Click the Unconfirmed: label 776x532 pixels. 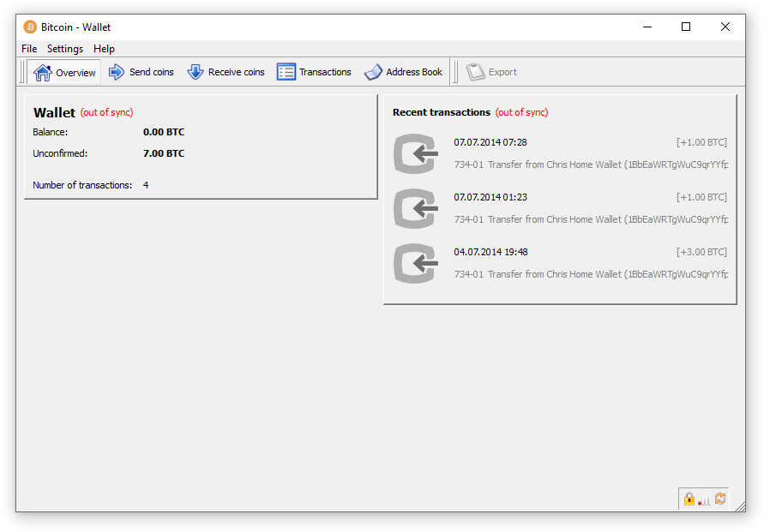point(60,153)
